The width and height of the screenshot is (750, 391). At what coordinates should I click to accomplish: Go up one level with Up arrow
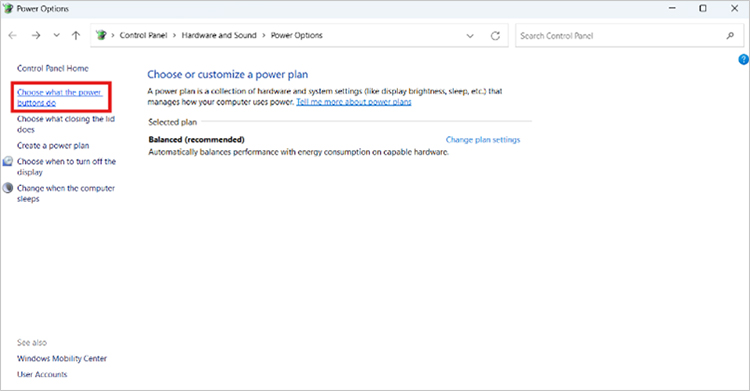tap(76, 35)
